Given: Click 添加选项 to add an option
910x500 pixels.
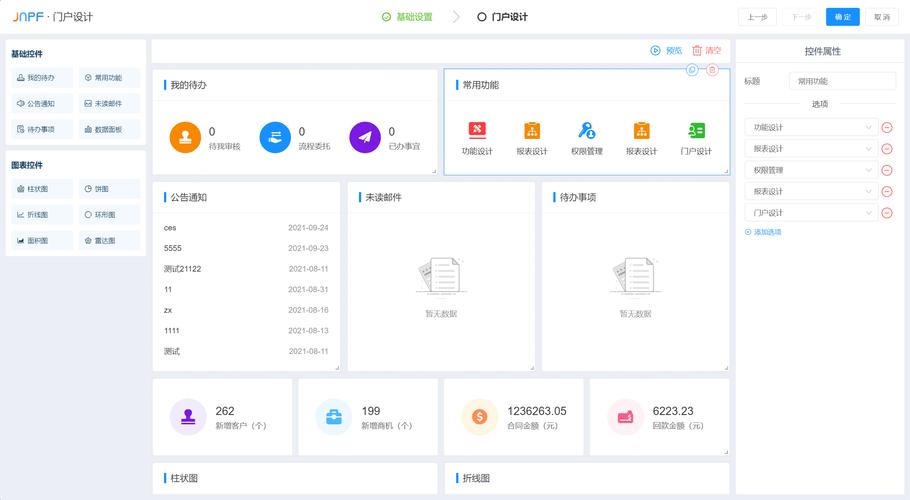Looking at the screenshot, I should point(764,232).
